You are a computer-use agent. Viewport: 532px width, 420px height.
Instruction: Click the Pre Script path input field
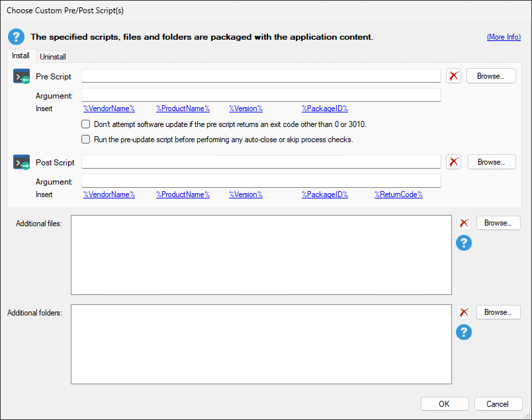(x=261, y=76)
